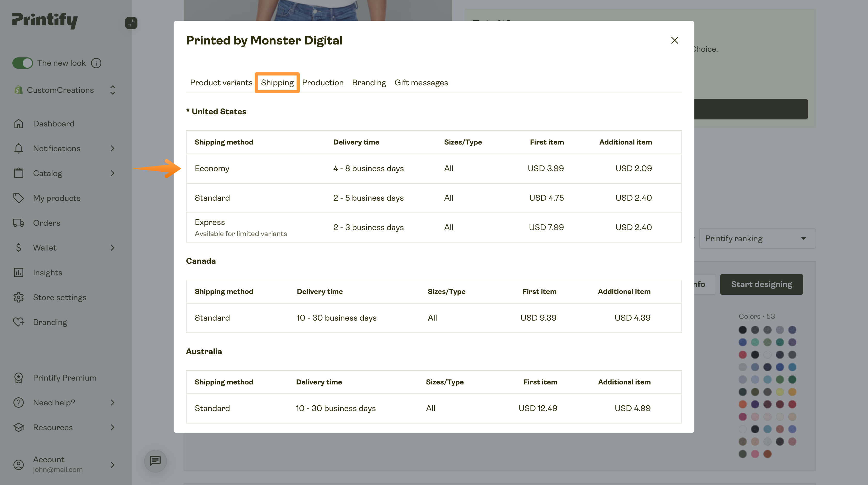Expand the Resources submenu chevron
This screenshot has height=485, width=868.
[113, 427]
